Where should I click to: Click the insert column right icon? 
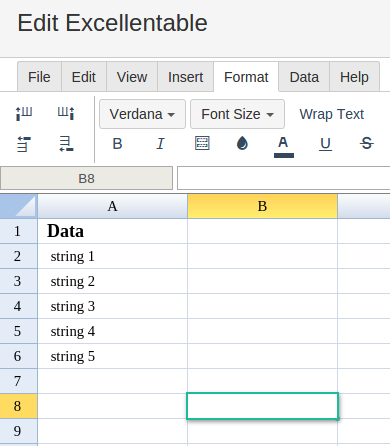(66, 113)
